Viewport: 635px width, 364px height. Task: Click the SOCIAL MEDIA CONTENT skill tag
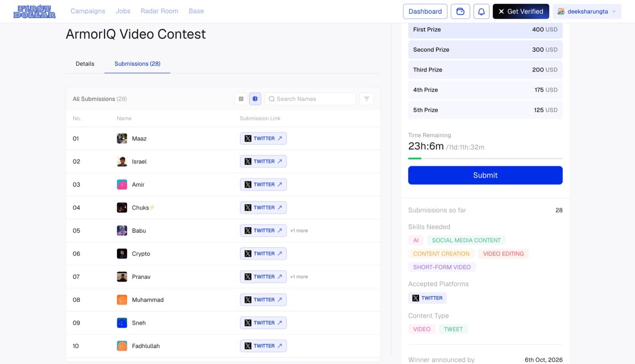point(466,240)
